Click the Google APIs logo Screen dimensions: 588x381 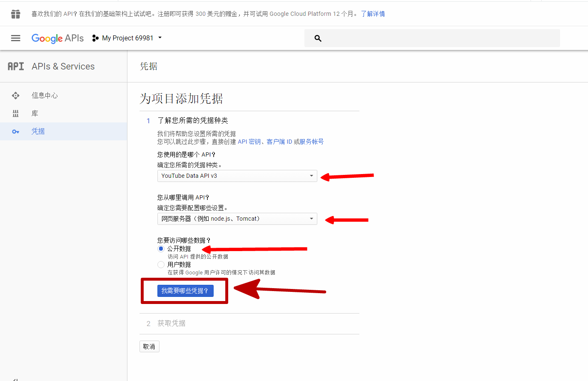57,38
